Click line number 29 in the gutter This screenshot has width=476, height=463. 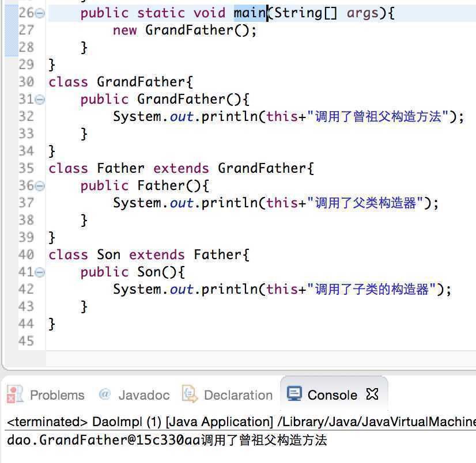[26, 64]
